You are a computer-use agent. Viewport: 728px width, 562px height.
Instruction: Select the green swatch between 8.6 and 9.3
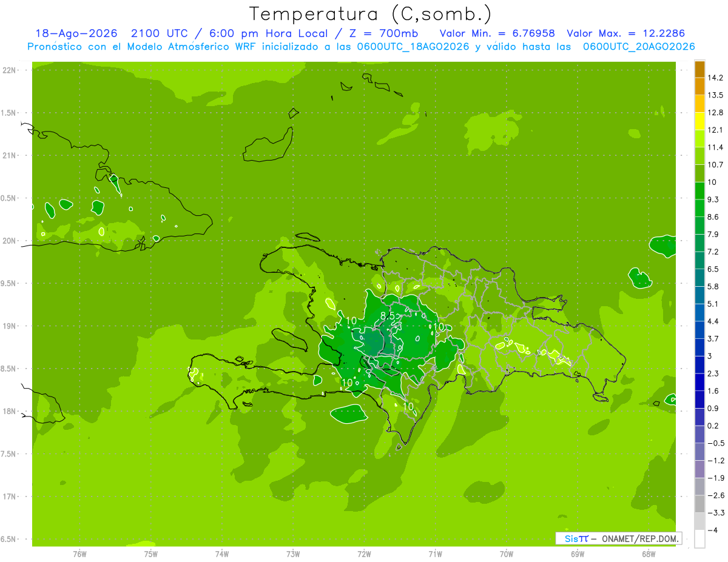click(699, 208)
